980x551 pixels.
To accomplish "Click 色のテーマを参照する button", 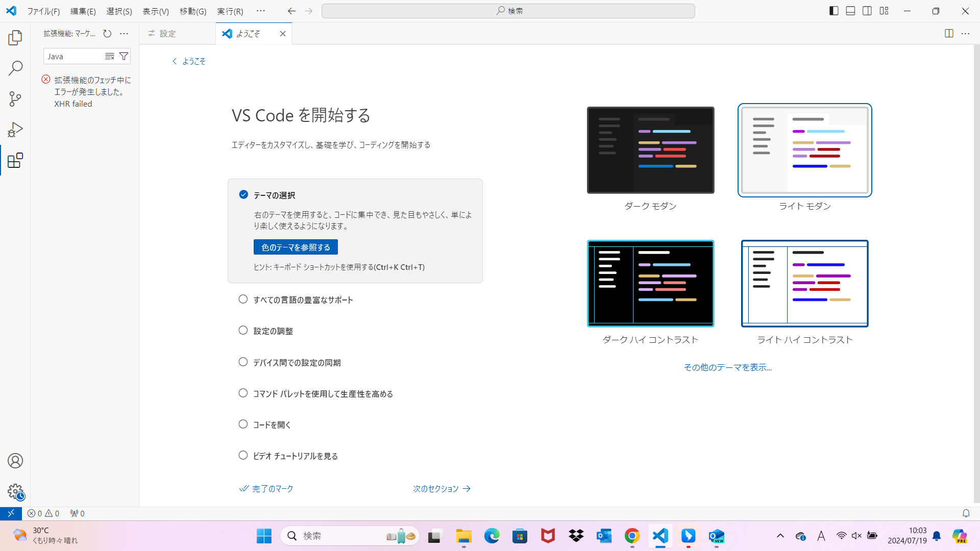I will (x=295, y=247).
